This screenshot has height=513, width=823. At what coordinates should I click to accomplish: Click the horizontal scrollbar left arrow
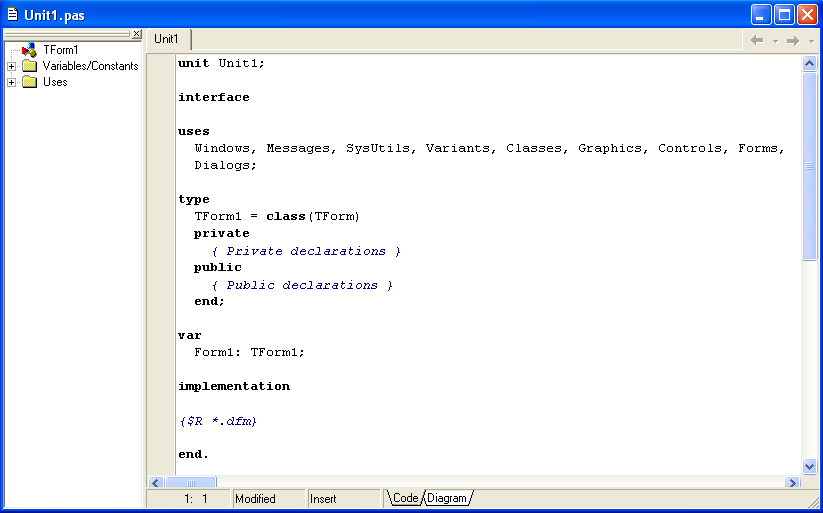click(156, 483)
